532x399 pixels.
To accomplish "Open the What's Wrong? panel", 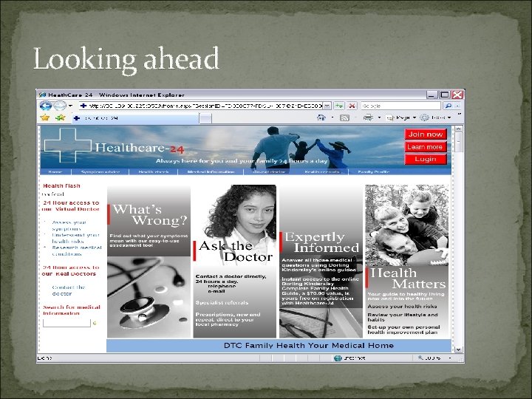I will (149, 221).
